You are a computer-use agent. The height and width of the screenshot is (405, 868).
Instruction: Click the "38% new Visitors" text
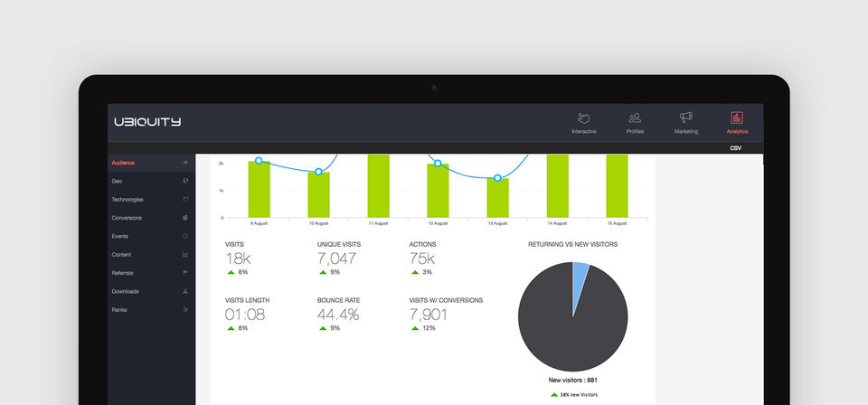[x=579, y=394]
